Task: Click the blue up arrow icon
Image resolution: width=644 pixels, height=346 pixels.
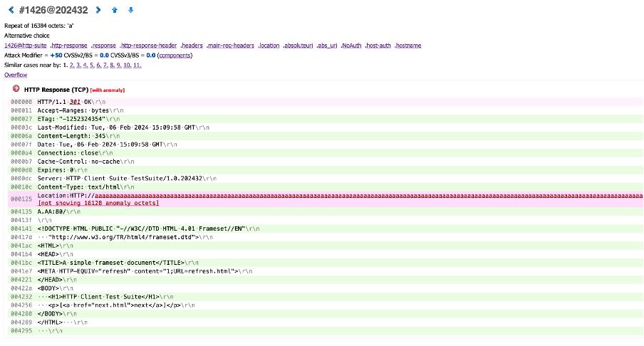Action: click(x=115, y=10)
